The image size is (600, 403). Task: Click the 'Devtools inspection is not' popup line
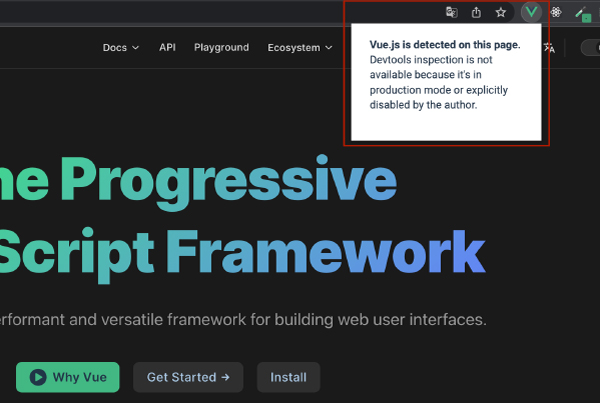(431, 60)
